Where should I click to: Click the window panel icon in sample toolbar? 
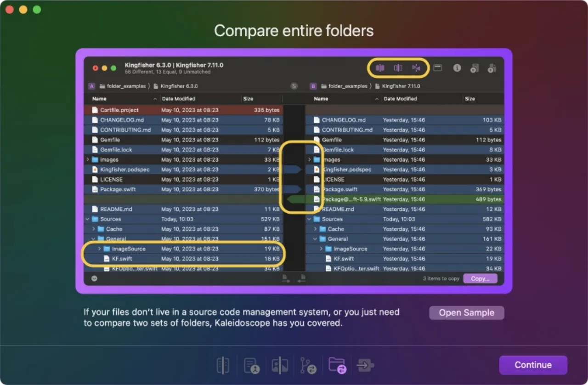(x=438, y=68)
